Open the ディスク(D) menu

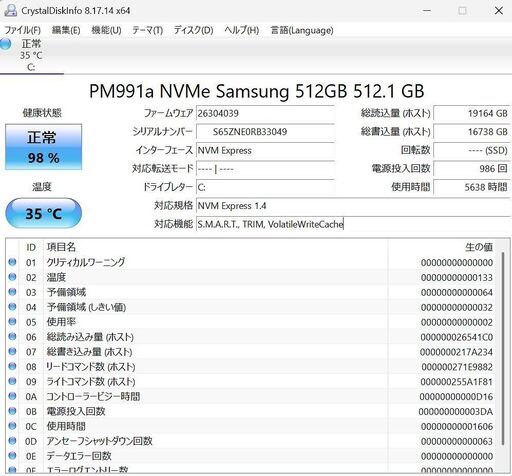(x=193, y=30)
